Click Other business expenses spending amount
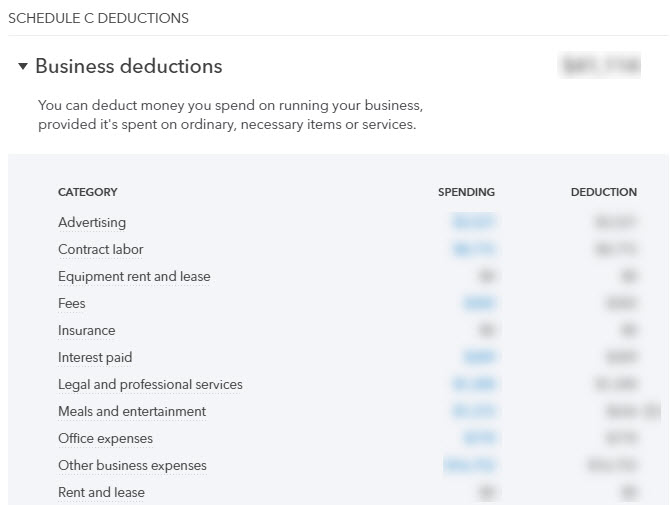The height and width of the screenshot is (505, 670). click(x=469, y=465)
